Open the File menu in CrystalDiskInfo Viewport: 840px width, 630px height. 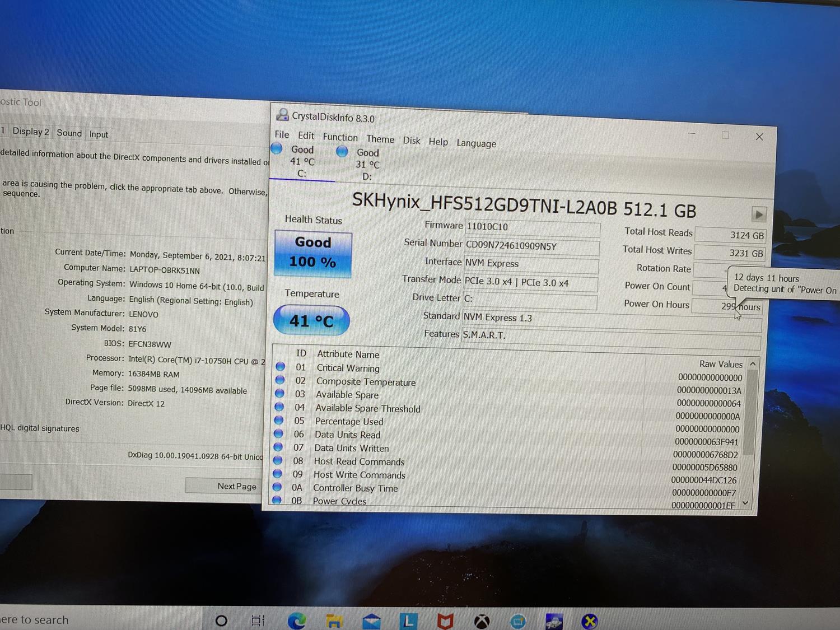(x=282, y=134)
